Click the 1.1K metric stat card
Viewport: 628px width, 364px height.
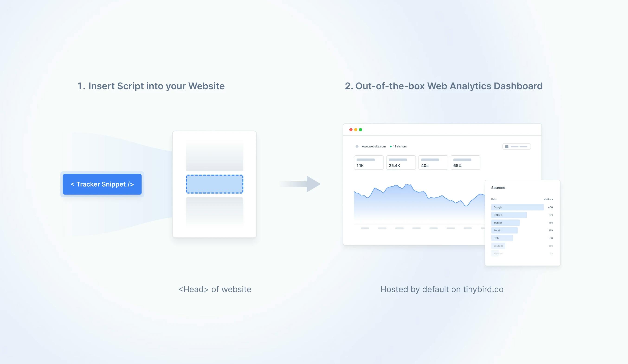368,163
